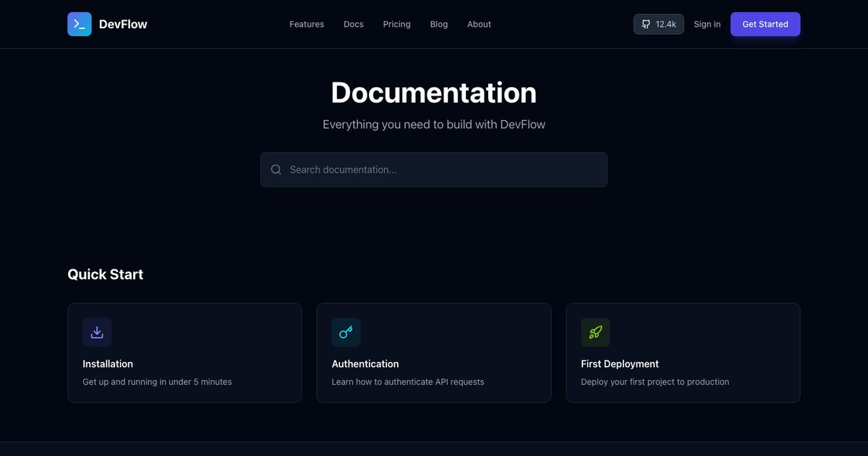Click the DevFlow brand name
The height and width of the screenshot is (456, 868).
click(123, 24)
